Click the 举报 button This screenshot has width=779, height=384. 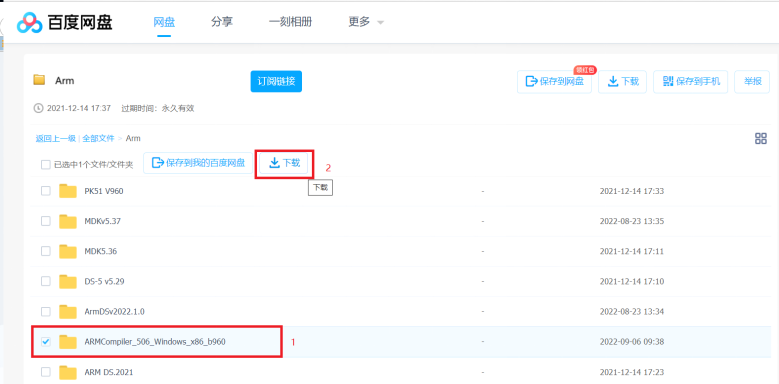pos(752,81)
